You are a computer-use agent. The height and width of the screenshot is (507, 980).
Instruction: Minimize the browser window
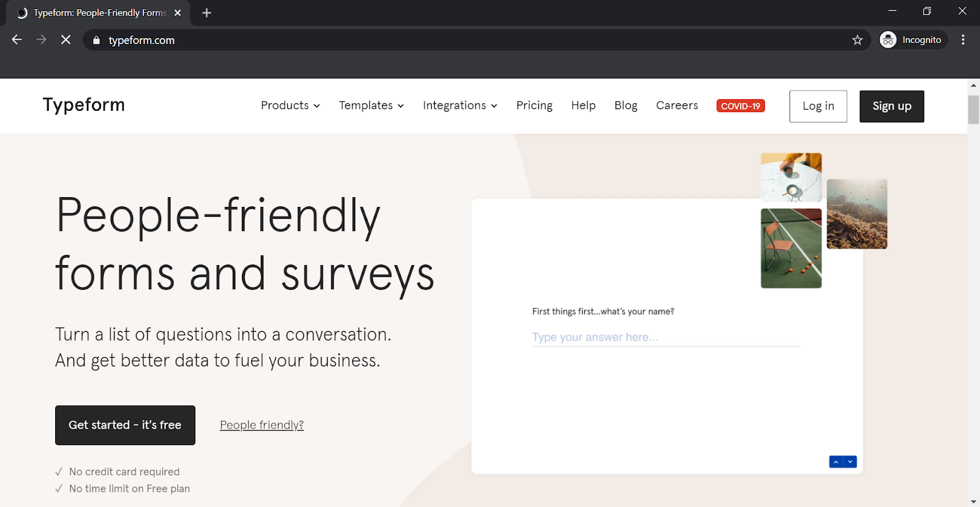click(x=892, y=11)
